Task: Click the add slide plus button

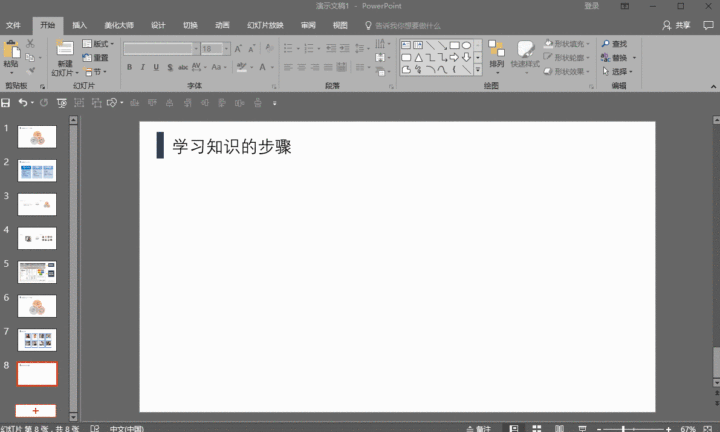Action: pos(36,411)
